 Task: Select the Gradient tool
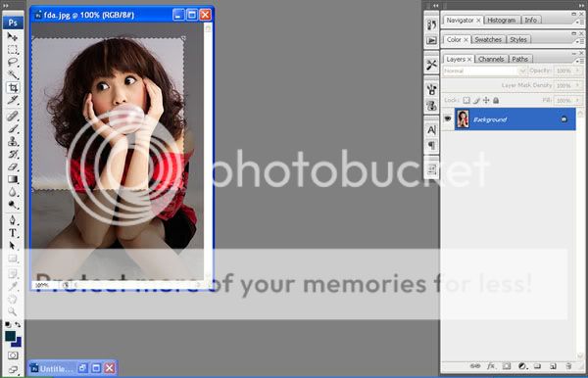(13, 179)
